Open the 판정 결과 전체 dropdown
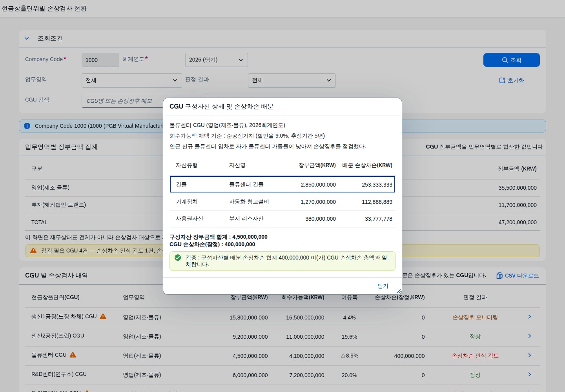 click(292, 80)
